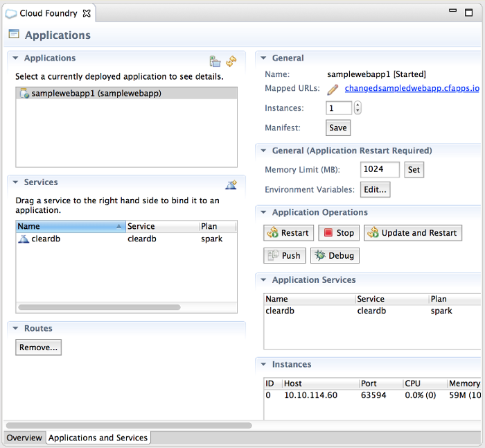Click port 63594 in Instances table
Screen dimensions: 485x448
pos(373,395)
